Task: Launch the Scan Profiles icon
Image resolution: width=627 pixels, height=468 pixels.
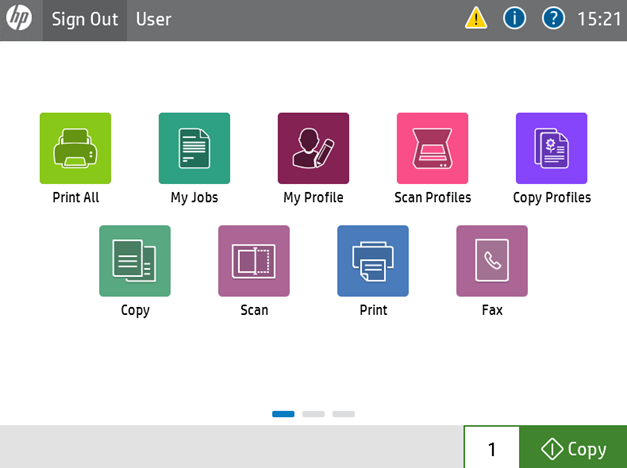Action: [x=432, y=149]
